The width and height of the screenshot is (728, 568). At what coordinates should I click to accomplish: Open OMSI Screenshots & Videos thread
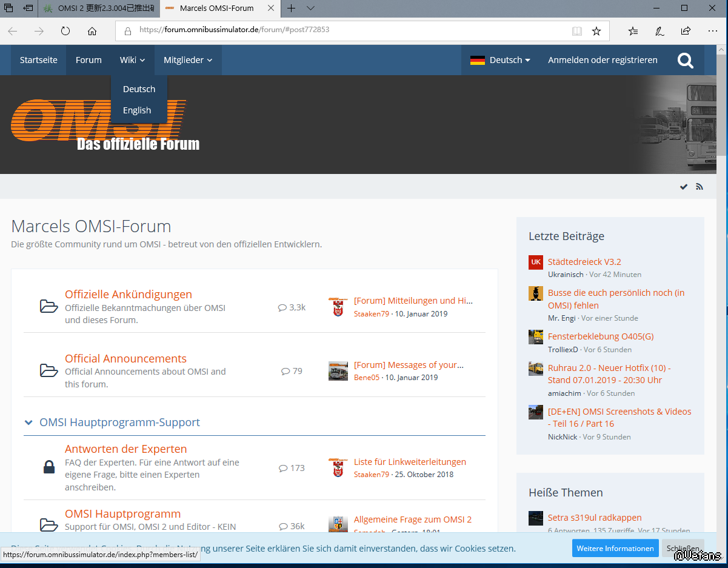pyautogui.click(x=619, y=418)
